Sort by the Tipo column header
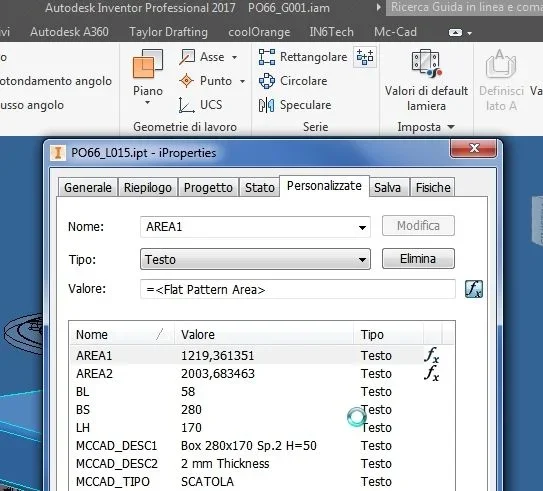Screen dimensions: 543x491 [x=389, y=334]
